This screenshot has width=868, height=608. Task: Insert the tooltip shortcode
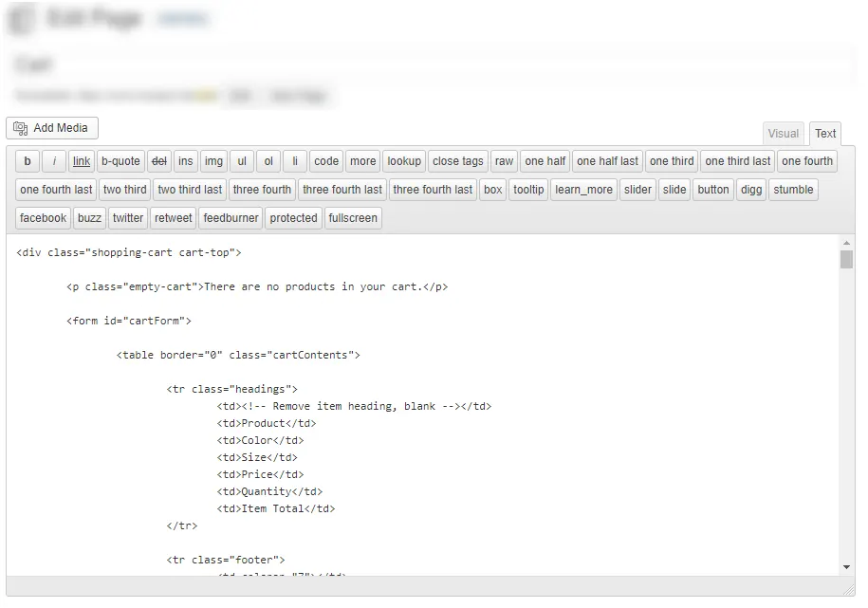pos(528,190)
